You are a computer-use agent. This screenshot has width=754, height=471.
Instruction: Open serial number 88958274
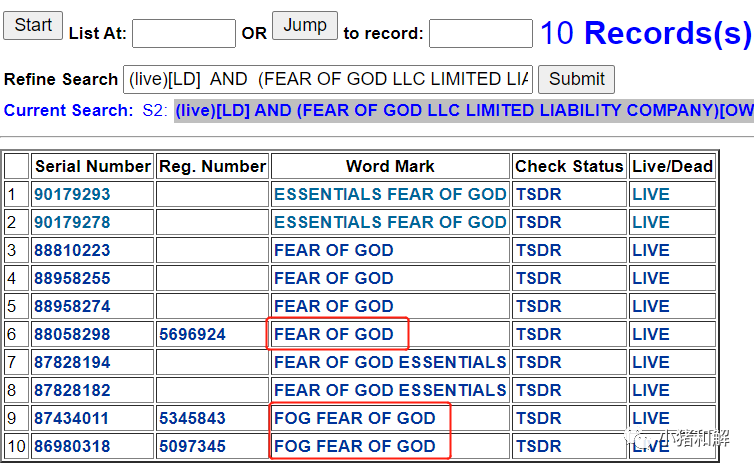point(72,306)
